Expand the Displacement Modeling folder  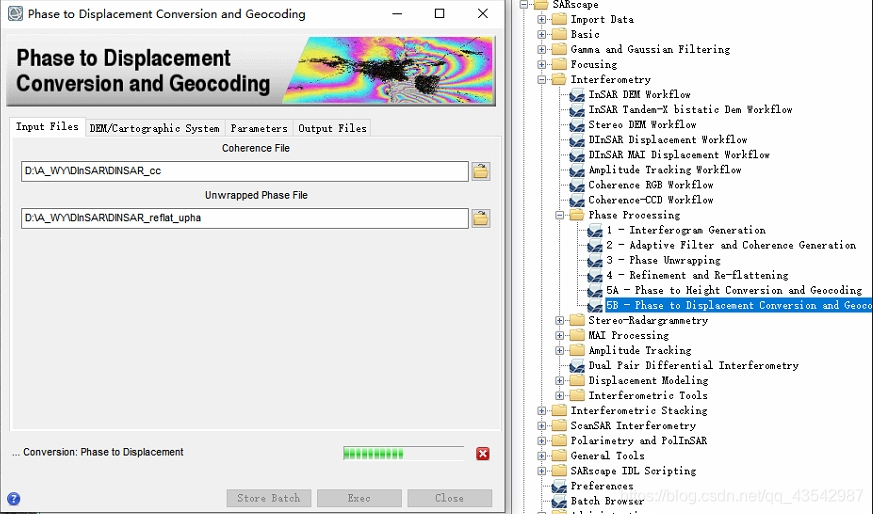pos(559,380)
